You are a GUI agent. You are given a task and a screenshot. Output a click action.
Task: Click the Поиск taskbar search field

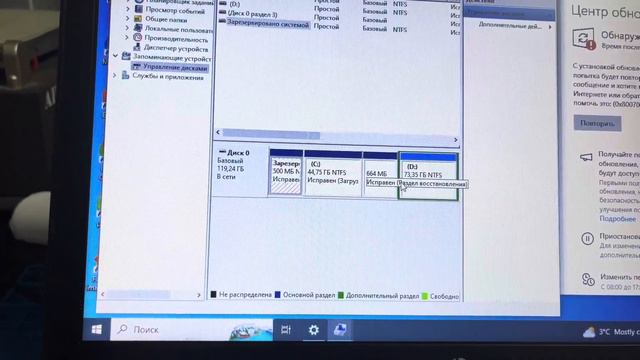point(191,329)
